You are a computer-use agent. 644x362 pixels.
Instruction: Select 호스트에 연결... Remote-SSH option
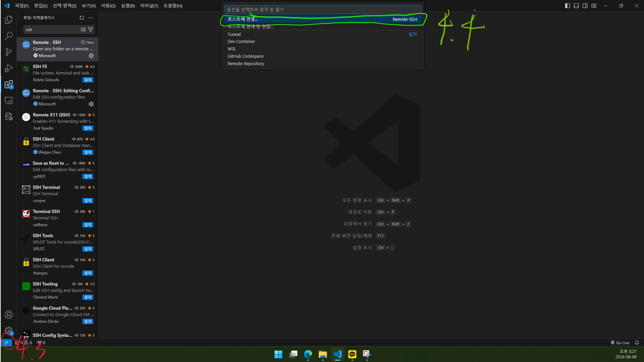pos(323,19)
